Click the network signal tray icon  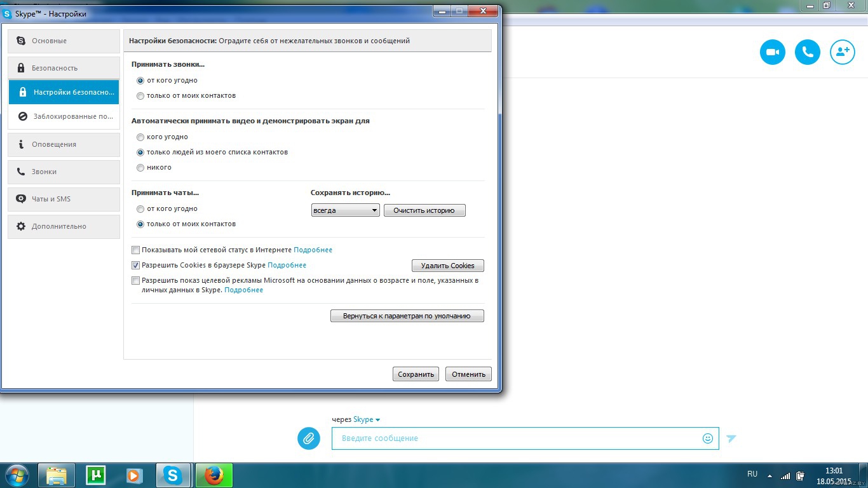786,476
